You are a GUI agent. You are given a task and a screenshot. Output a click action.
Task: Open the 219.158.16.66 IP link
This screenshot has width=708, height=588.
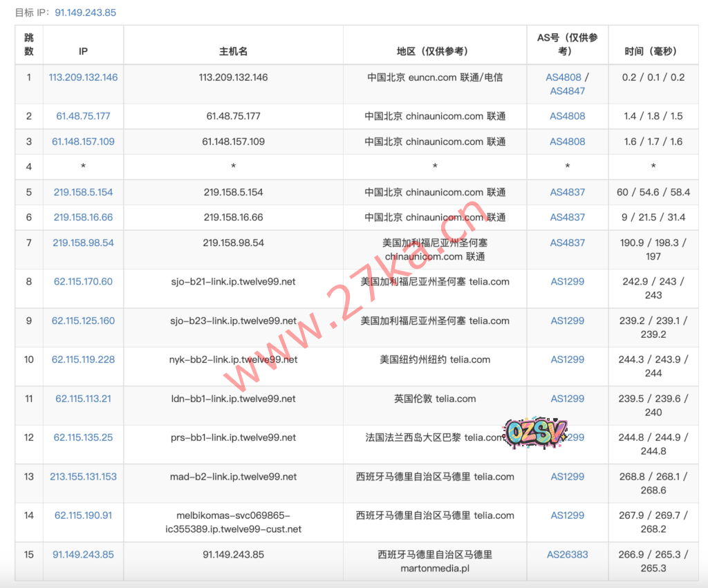coord(83,217)
